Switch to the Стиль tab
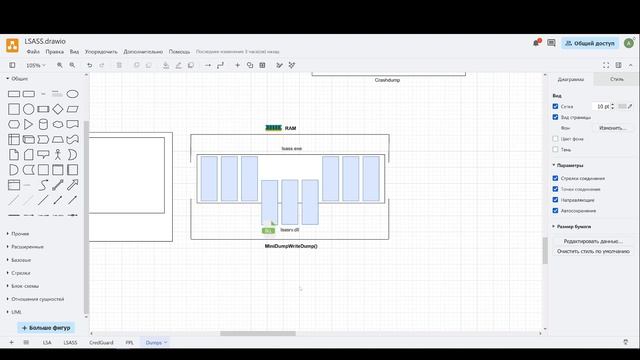This screenshot has width=640, height=360. point(617,79)
